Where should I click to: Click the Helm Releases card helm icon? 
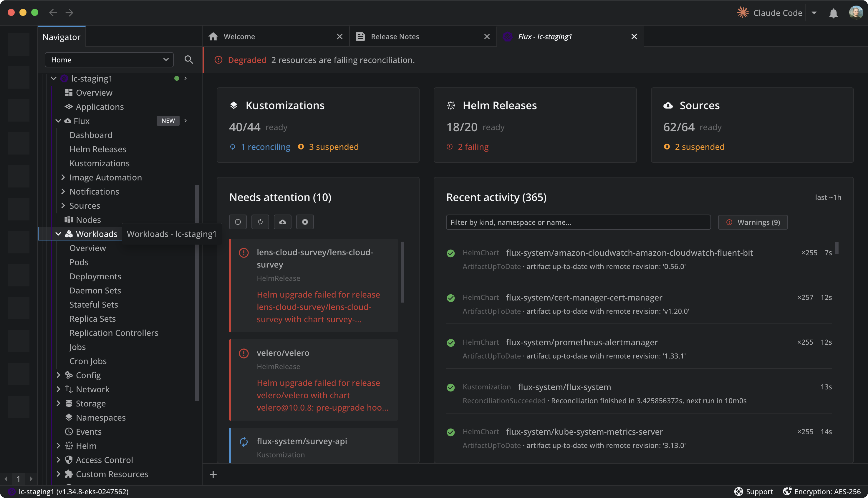[x=450, y=105]
